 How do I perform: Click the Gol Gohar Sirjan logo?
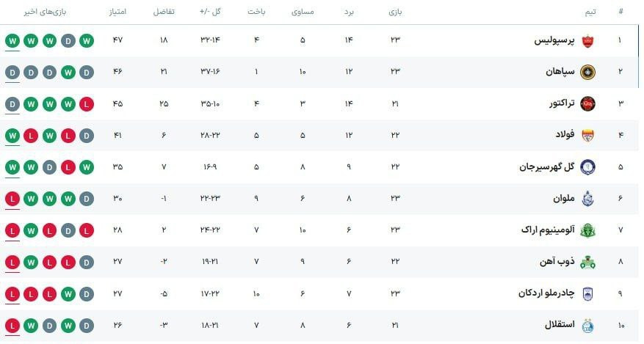tap(587, 166)
